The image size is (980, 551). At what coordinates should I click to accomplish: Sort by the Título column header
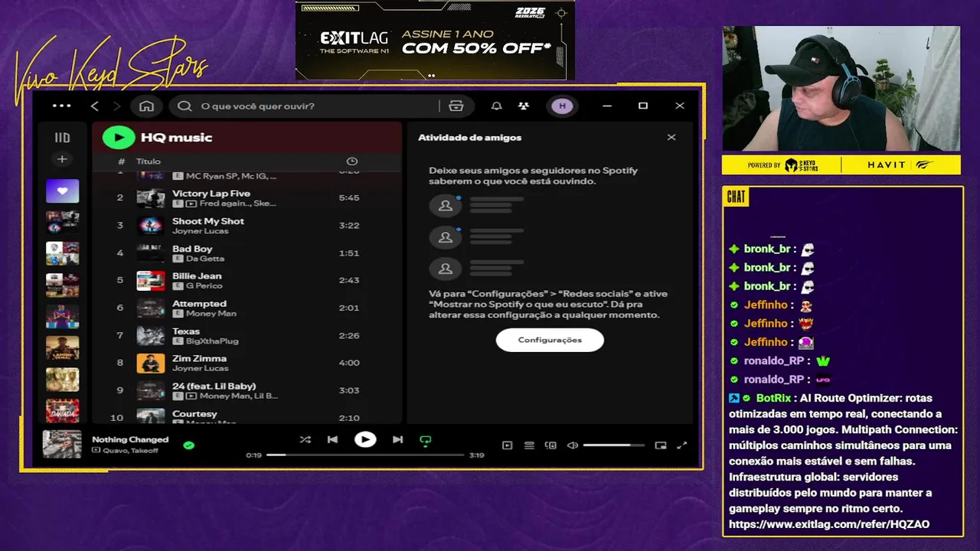[149, 161]
